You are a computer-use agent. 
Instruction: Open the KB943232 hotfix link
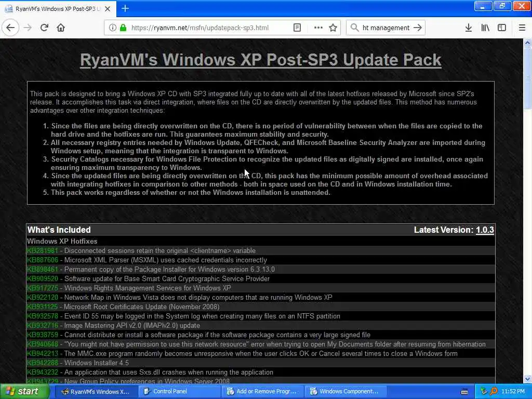point(43,372)
